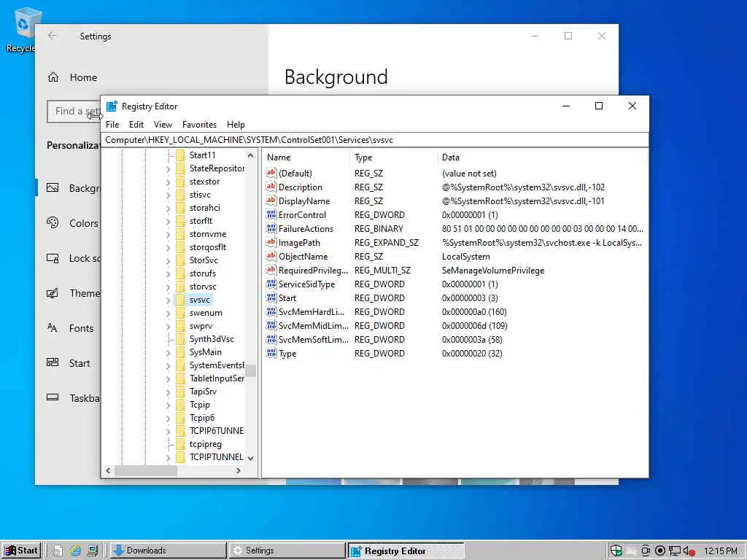This screenshot has height=560, width=747.
Task: Expand the StorSvc key
Action: 169,260
